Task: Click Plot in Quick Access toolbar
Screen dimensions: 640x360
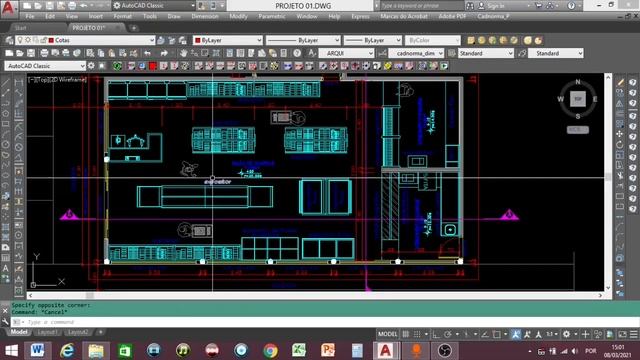Action: pos(72,6)
